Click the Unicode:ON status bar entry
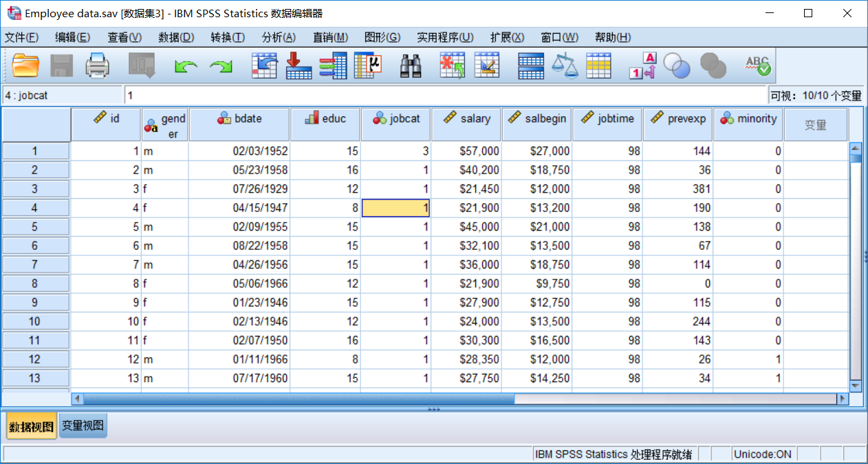 pos(763,454)
